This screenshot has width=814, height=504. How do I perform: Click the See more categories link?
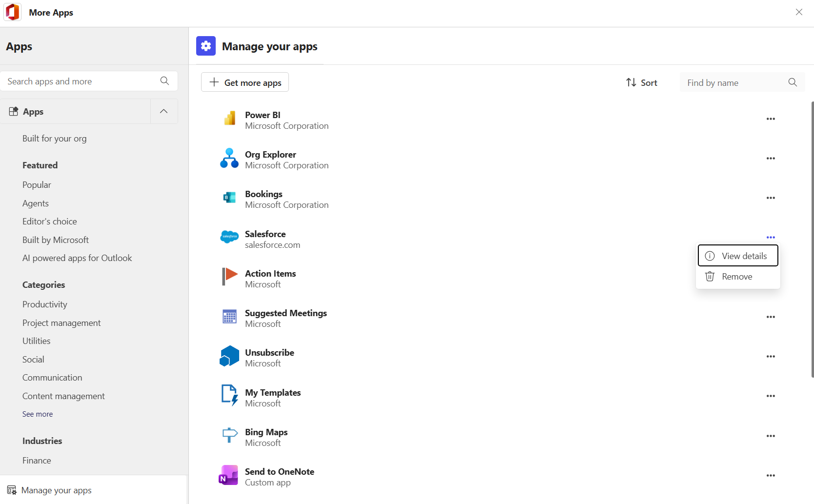pyautogui.click(x=38, y=414)
